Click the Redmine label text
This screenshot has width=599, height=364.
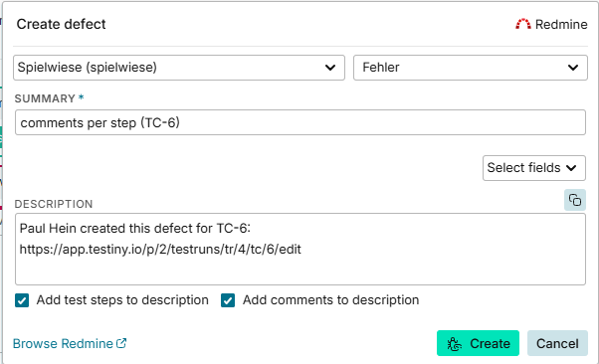pos(561,25)
